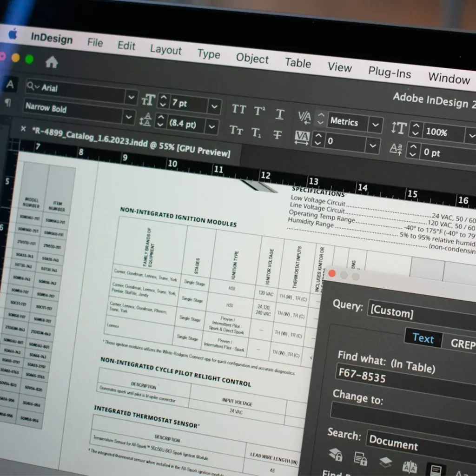Click the Find what field containing F67-8535
Image resolution: width=476 pixels, height=476 pixels.
tap(406, 379)
